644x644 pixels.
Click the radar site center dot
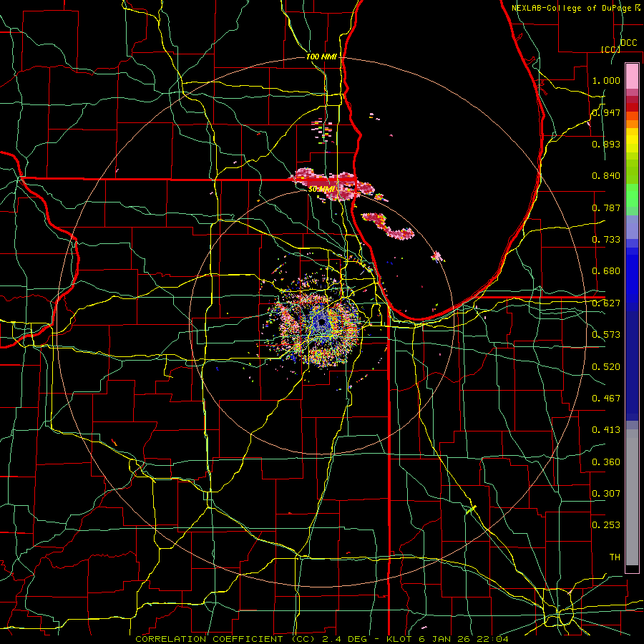pyautogui.click(x=321, y=323)
